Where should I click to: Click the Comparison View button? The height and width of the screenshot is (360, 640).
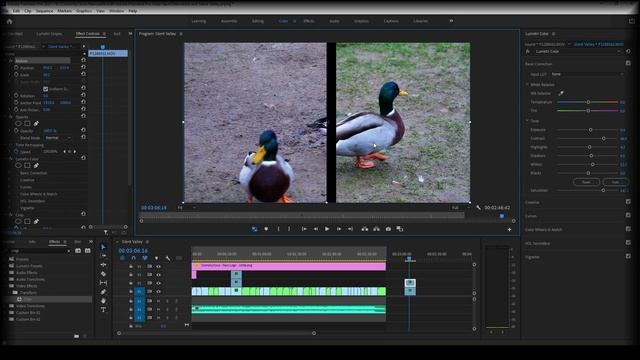pos(400,229)
